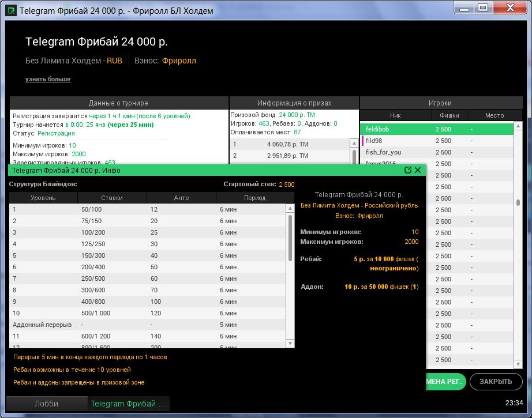The image size is (532, 418).
Task: Pop out the Инфо panel into separate window
Action: 409,170
